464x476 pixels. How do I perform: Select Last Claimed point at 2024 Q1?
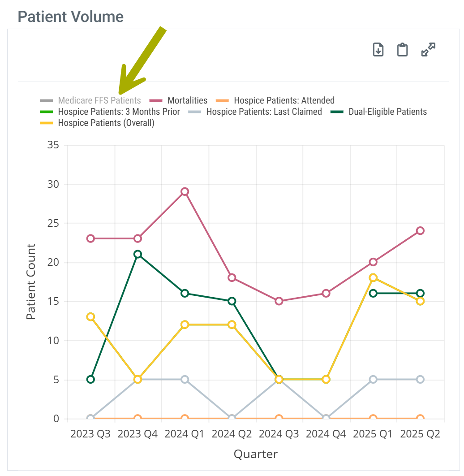click(185, 380)
